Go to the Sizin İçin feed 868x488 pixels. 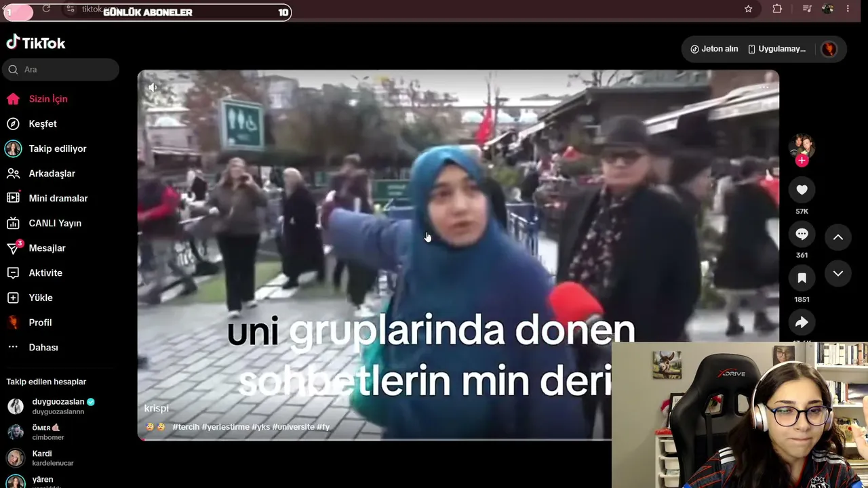point(47,99)
